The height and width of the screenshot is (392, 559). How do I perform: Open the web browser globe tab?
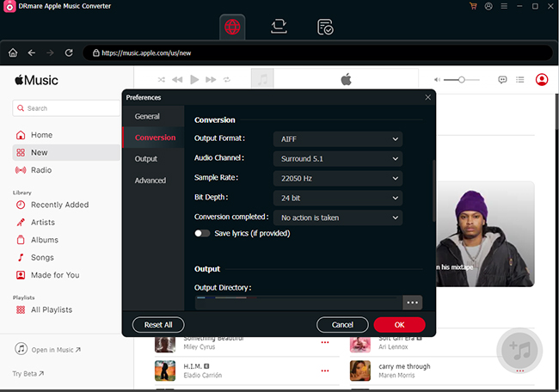(232, 27)
